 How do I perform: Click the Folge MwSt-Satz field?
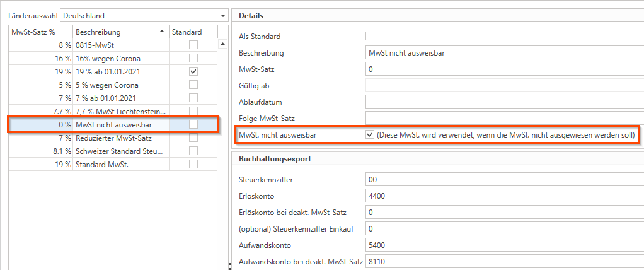click(x=504, y=118)
